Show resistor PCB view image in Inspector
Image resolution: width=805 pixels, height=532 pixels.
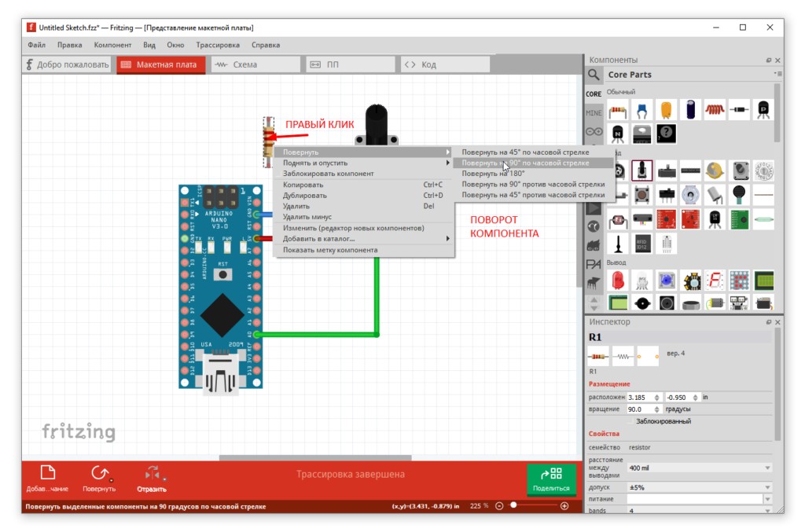coord(648,356)
